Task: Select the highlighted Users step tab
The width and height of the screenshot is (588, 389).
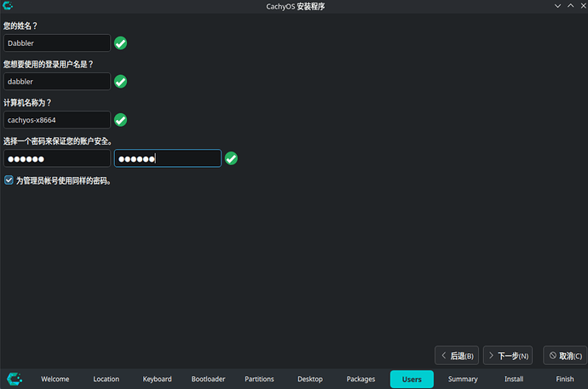Action: point(412,379)
